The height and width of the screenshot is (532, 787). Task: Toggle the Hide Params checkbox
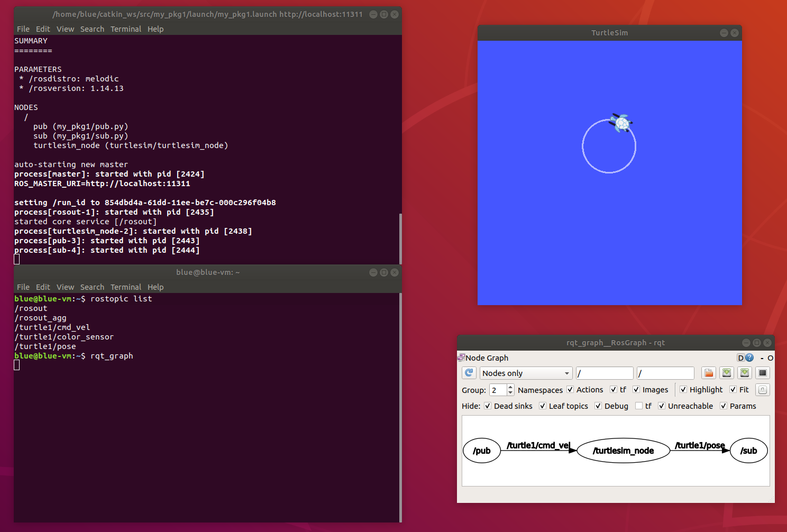[724, 406]
